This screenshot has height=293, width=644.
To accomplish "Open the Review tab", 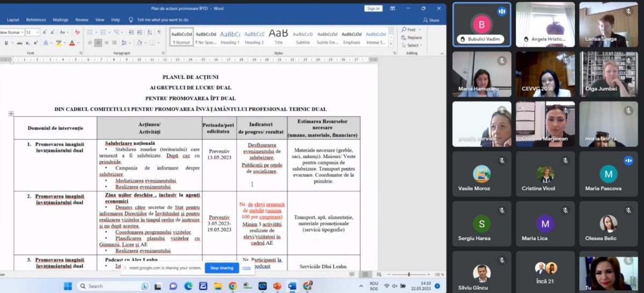I will tap(82, 20).
